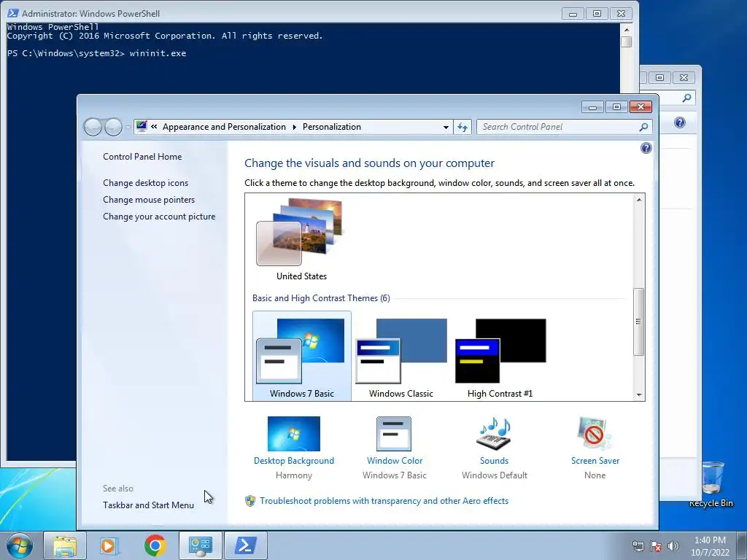Click the Sounds link text
The height and width of the screenshot is (560, 747).
[x=494, y=461]
